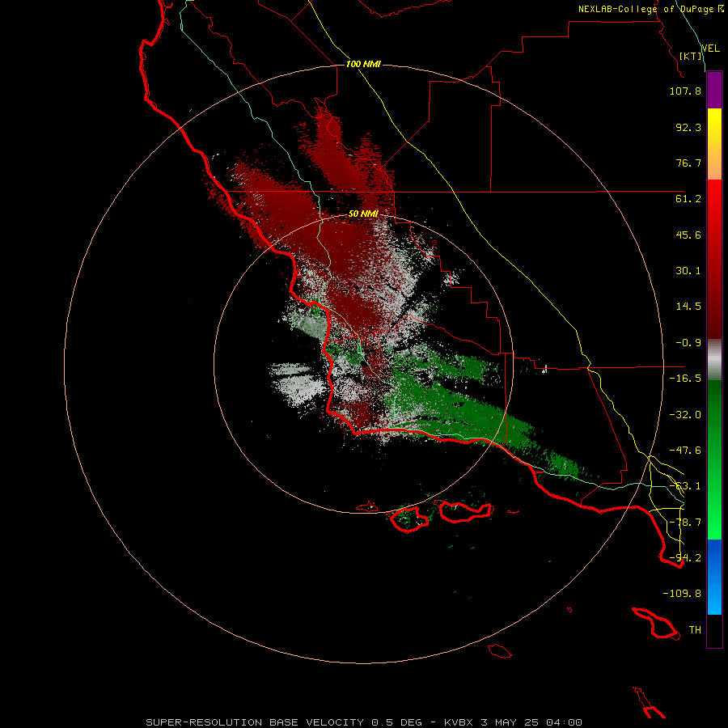Select the -0.9 scale value
This screenshot has width=728, height=728.
[x=688, y=343]
